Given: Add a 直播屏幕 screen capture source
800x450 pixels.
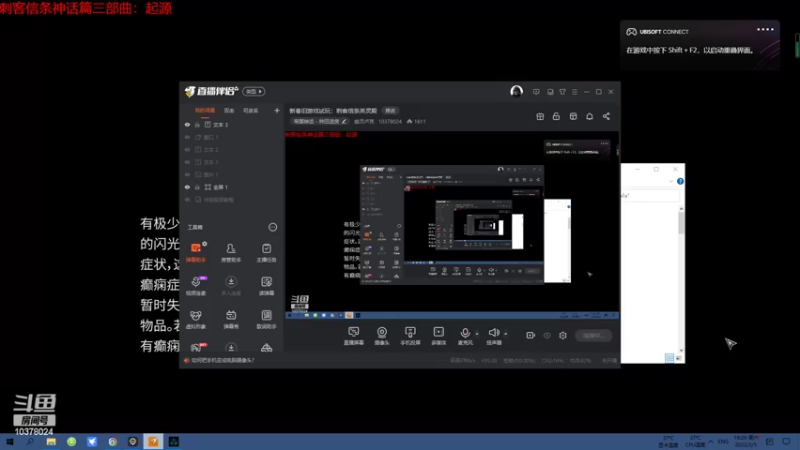Looking at the screenshot, I should (354, 336).
